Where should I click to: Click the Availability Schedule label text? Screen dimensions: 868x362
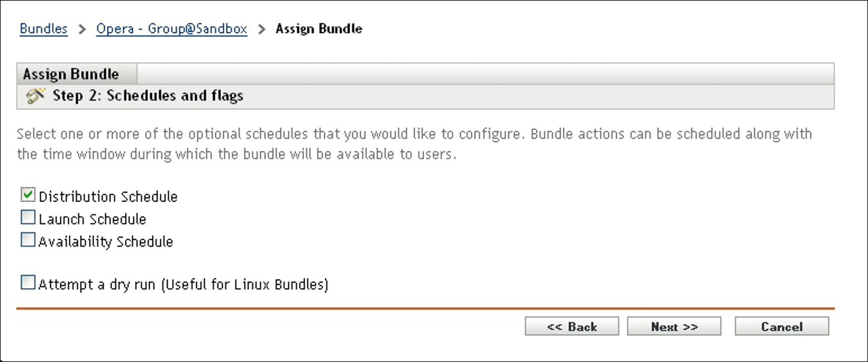106,242
